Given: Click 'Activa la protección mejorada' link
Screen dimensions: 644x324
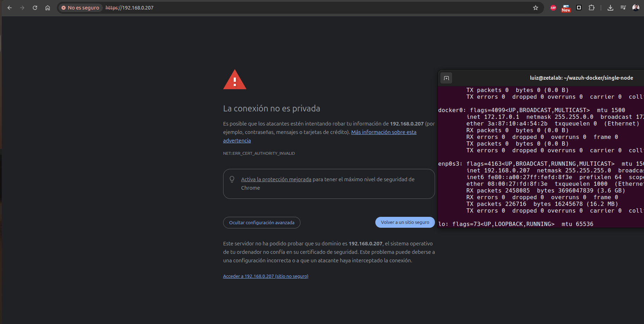Looking at the screenshot, I should pos(276,179).
